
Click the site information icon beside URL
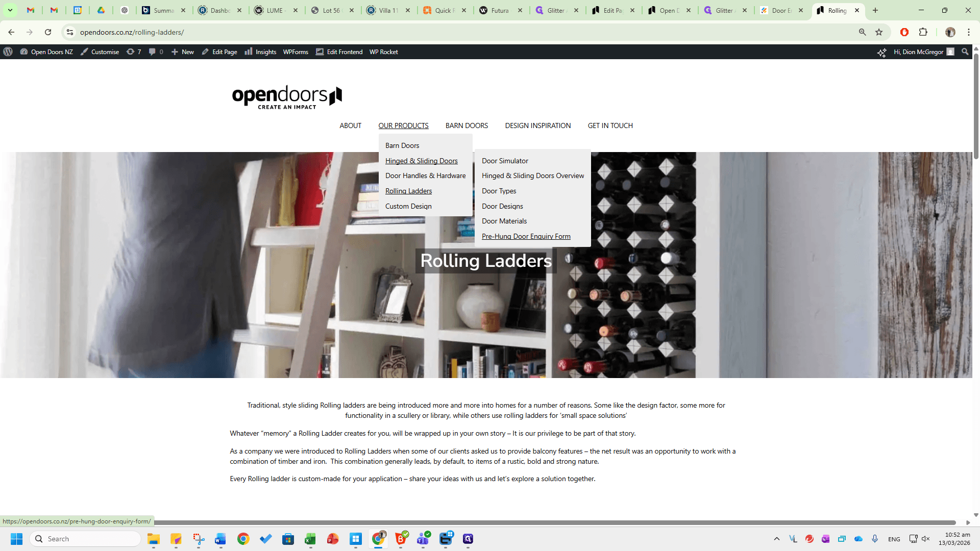pos(70,32)
